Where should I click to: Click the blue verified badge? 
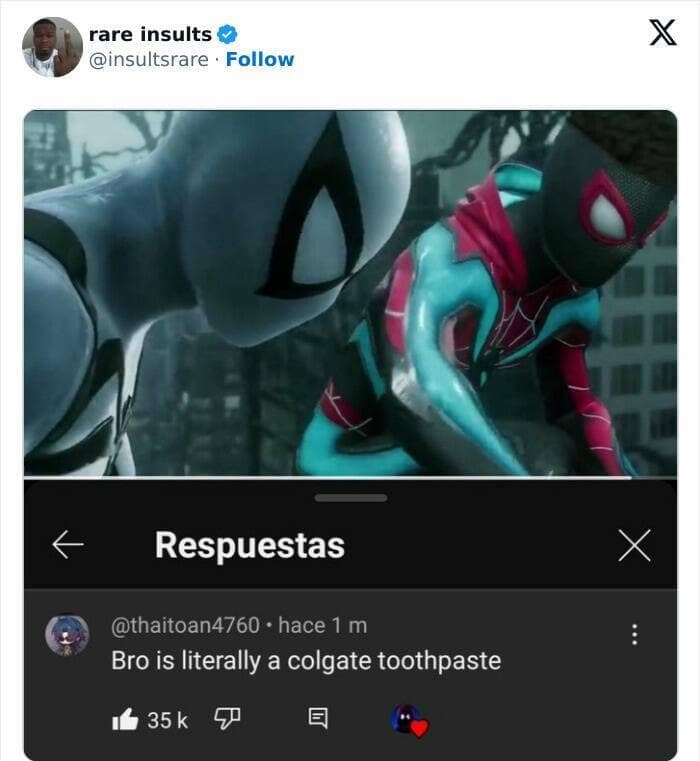click(227, 34)
